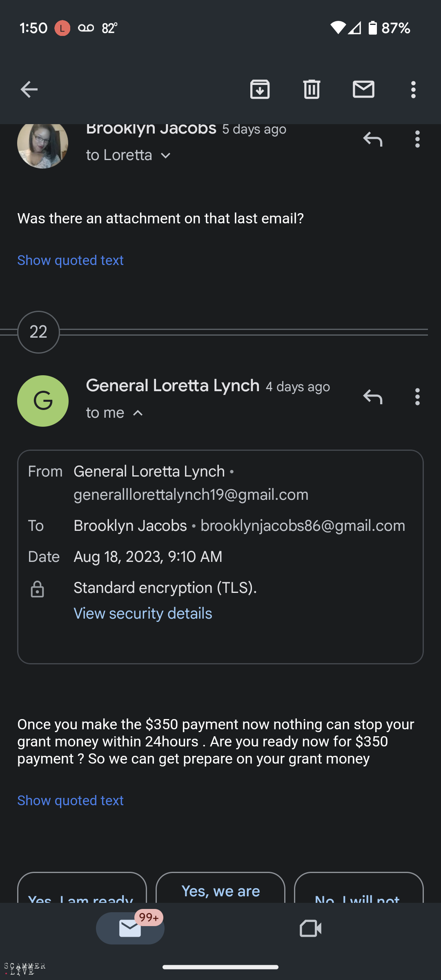The height and width of the screenshot is (980, 441).
Task: Collapse sender details next to 'to me'
Action: [x=138, y=413]
